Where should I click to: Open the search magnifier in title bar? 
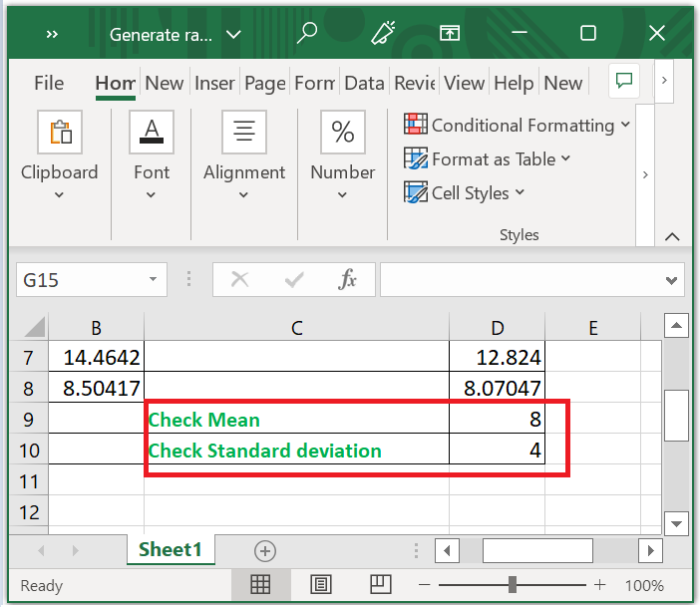click(307, 33)
